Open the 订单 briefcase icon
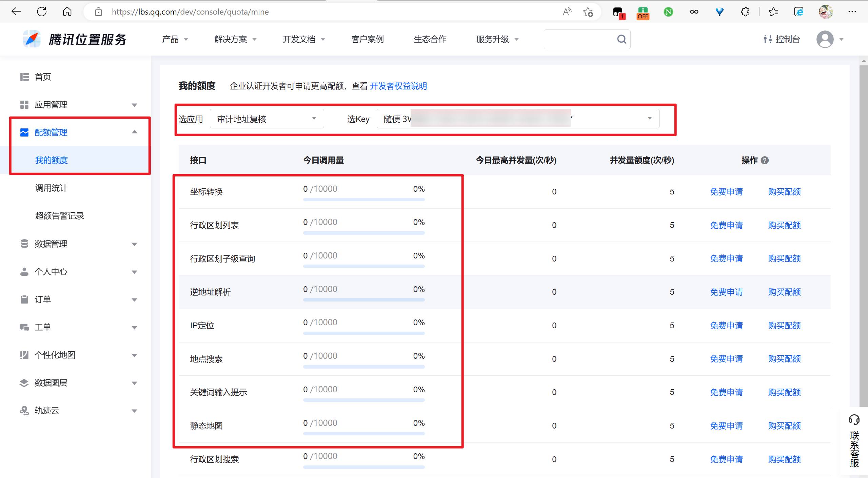Screen dimensions: 868x478 point(24,299)
